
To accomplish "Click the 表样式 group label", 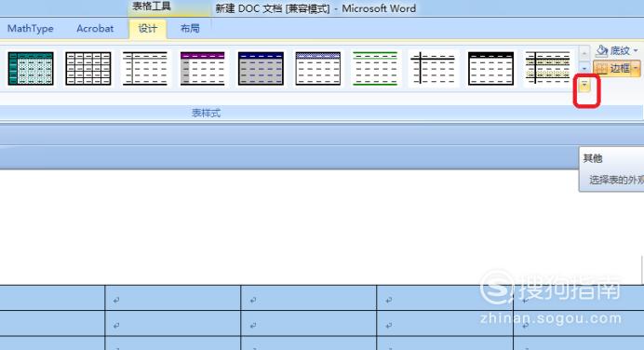I will pos(206,113).
